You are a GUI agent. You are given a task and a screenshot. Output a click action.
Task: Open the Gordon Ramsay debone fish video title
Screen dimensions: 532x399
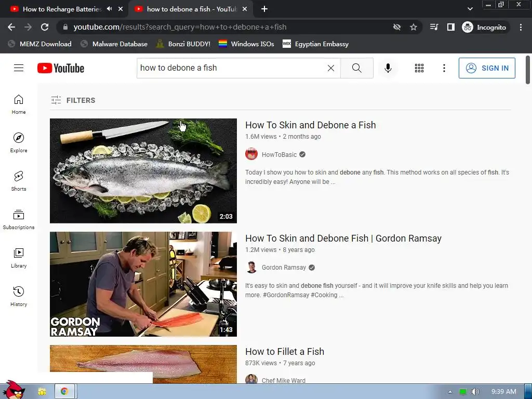[x=343, y=238]
